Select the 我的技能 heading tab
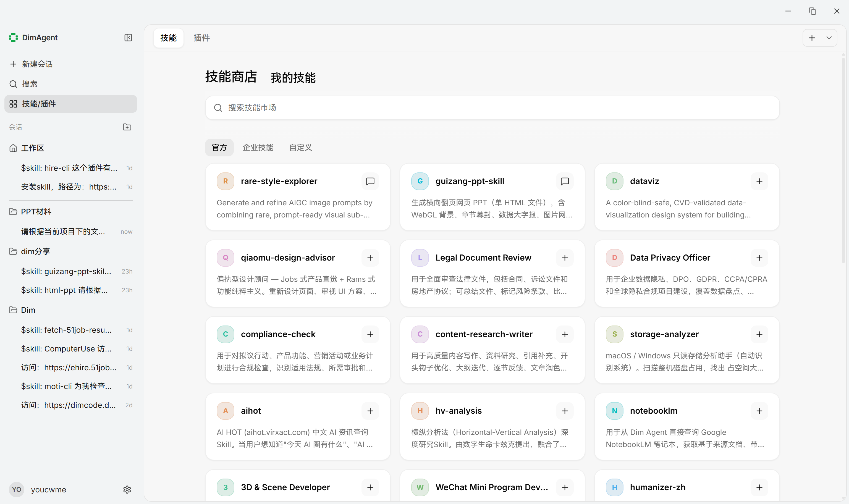 pyautogui.click(x=293, y=78)
